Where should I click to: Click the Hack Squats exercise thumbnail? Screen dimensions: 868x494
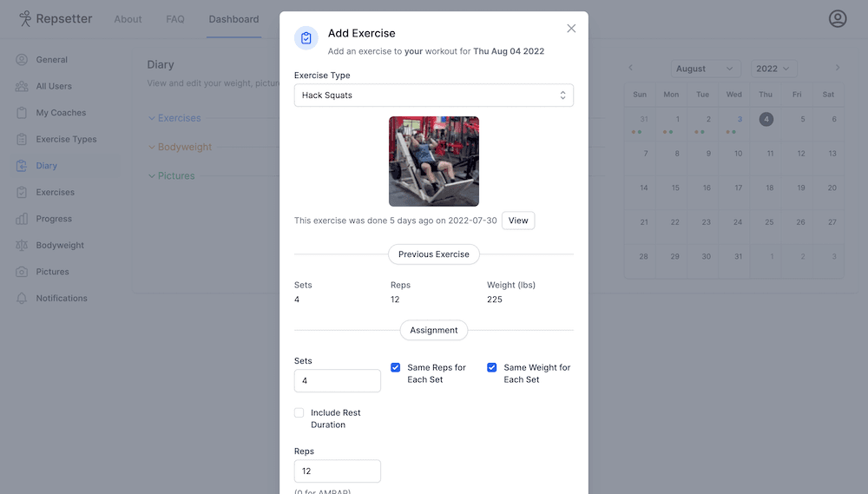434,161
